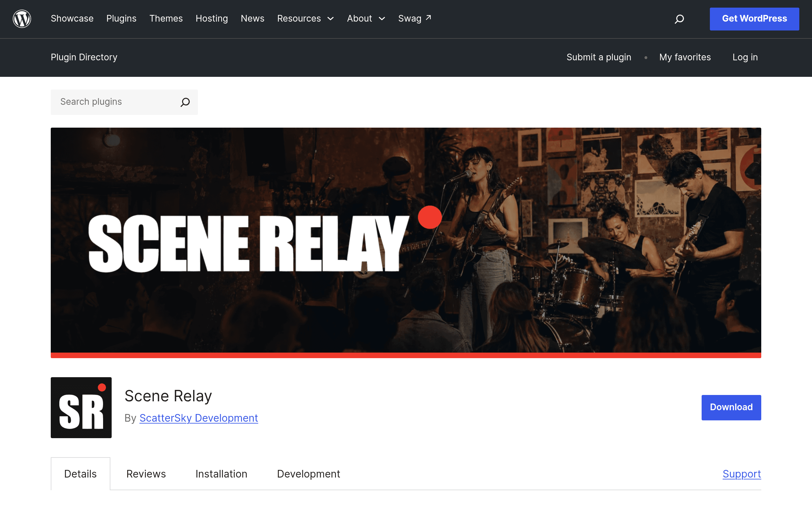Expand the Resources menu
Viewport: 812px width, 508px height.
point(305,18)
